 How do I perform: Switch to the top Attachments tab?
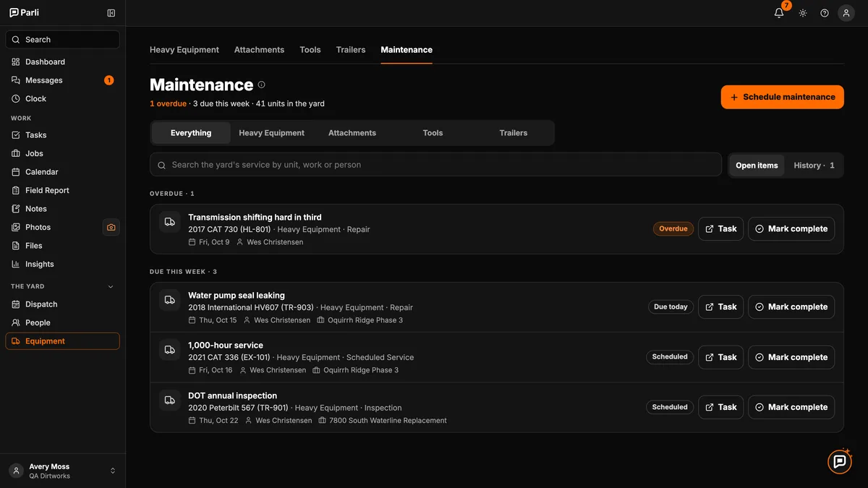[259, 50]
